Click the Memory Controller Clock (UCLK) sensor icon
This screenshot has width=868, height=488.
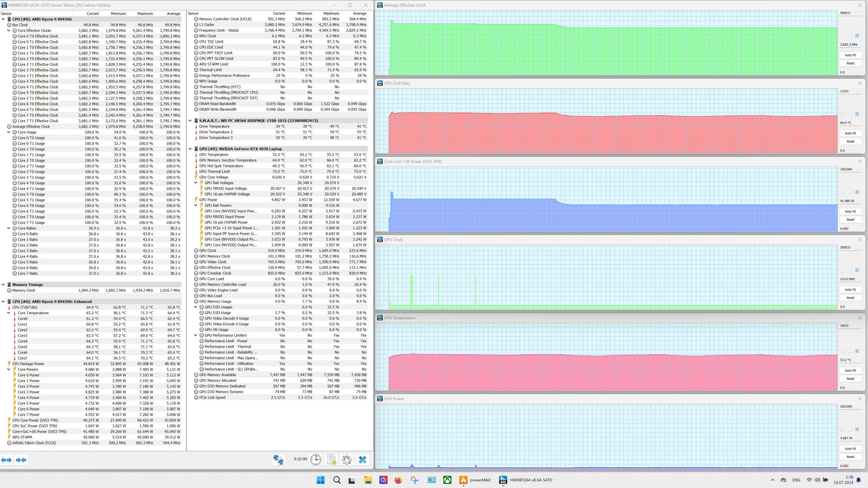pyautogui.click(x=196, y=19)
